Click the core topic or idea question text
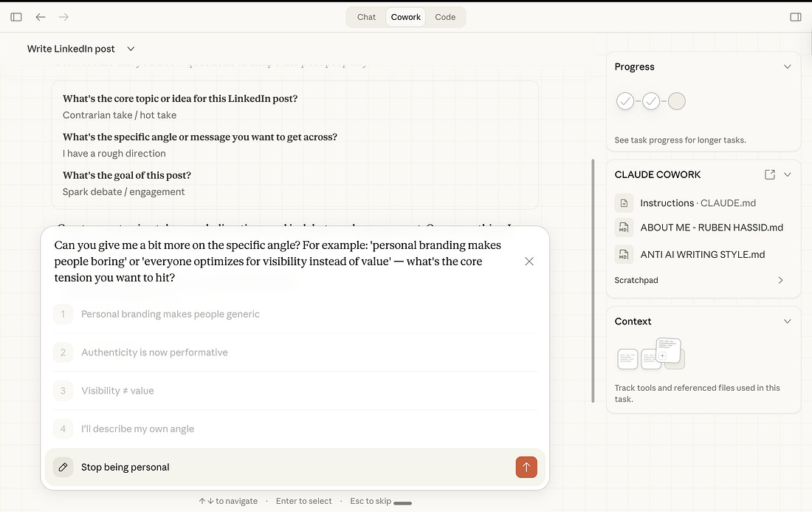This screenshot has height=512, width=812. [180, 98]
